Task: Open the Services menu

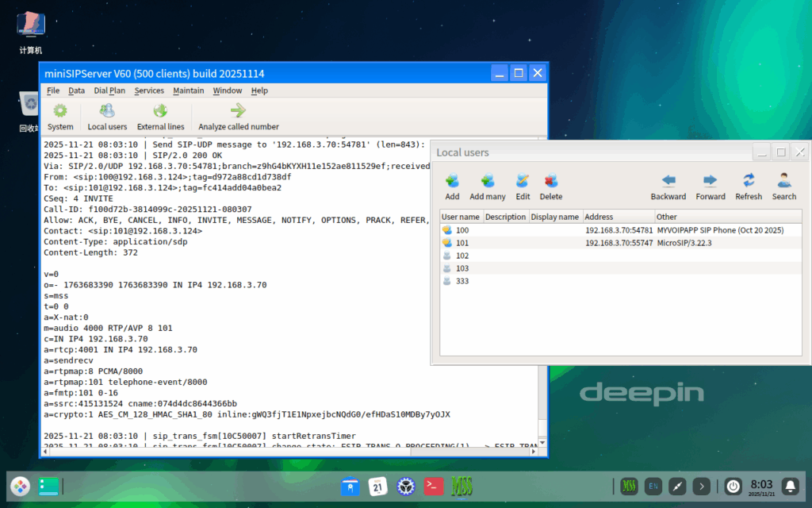Action: pos(149,90)
